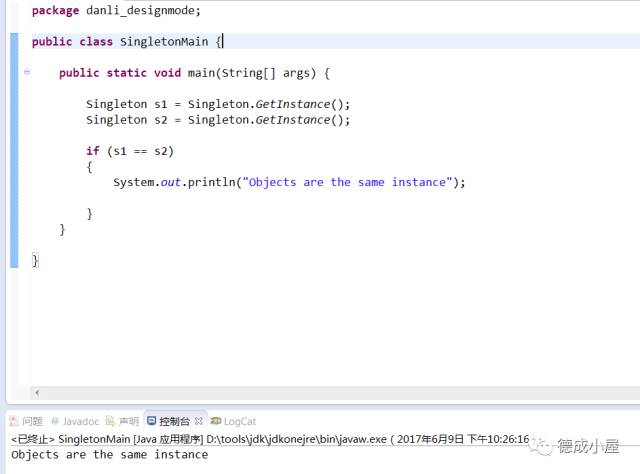Click the Javadoc tab icon
640x474 pixels.
[x=55, y=421]
